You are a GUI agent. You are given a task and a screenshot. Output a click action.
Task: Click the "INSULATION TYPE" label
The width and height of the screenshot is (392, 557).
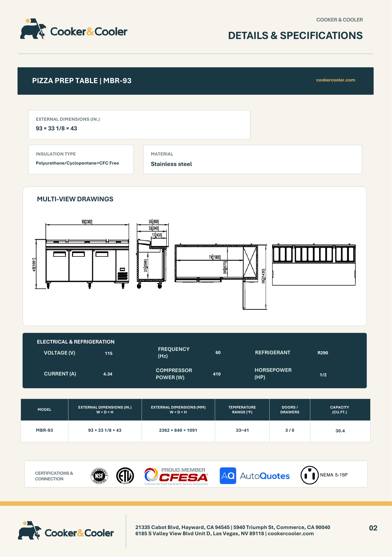56,154
